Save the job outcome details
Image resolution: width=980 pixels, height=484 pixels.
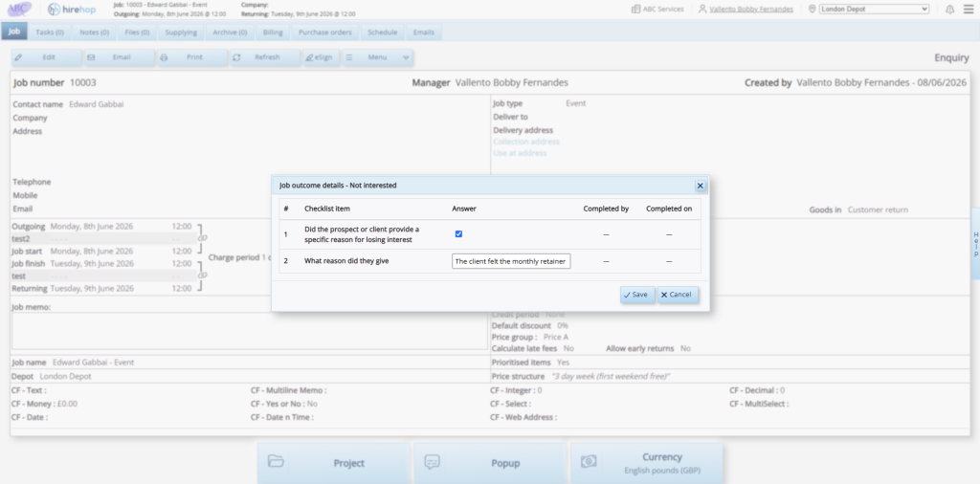636,295
